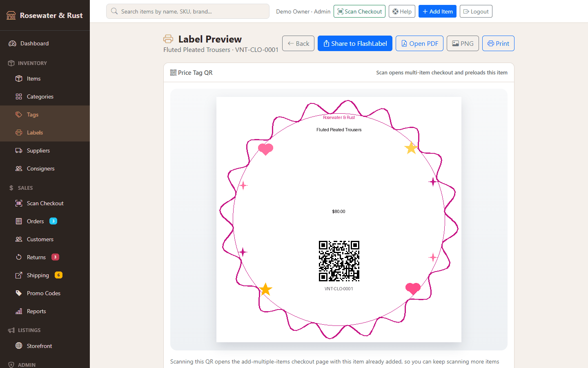Image resolution: width=588 pixels, height=368 pixels.
Task: Click the Items box icon in sidebar
Action: tap(19, 79)
